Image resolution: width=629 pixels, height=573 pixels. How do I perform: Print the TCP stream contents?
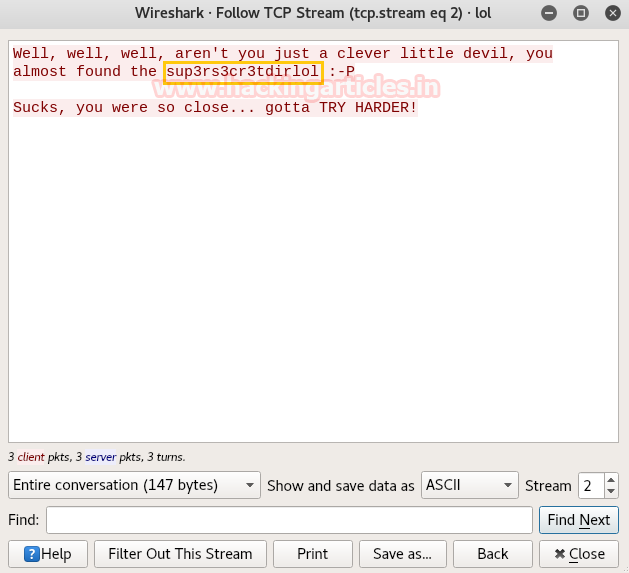312,554
